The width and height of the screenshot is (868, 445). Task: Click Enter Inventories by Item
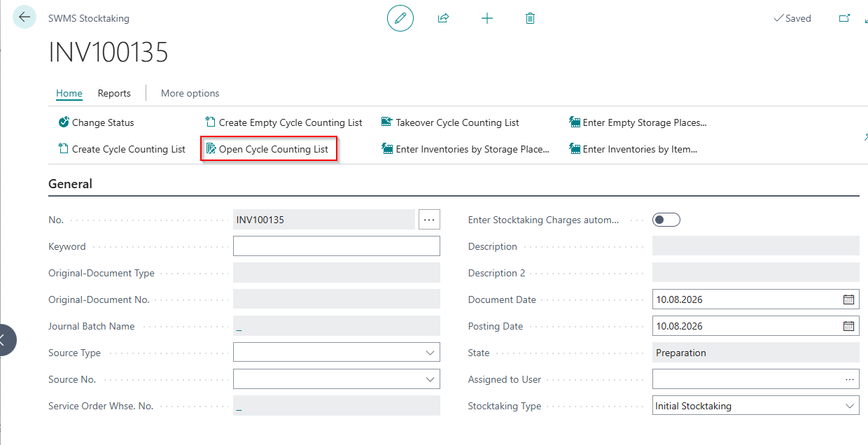click(x=634, y=149)
